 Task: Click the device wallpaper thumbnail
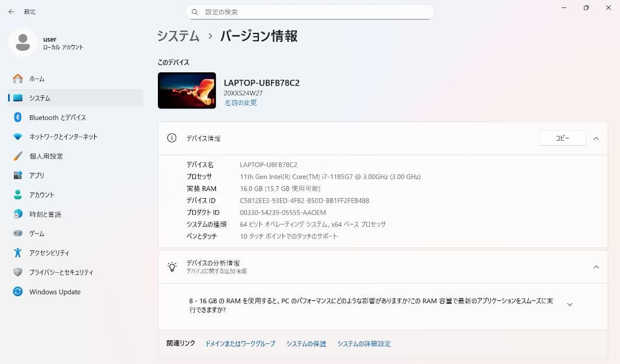(187, 91)
